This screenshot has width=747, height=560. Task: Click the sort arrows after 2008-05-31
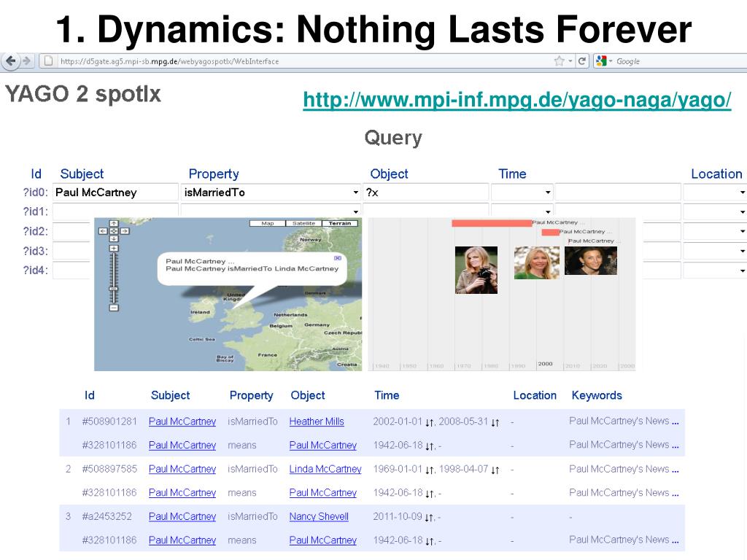coord(495,422)
